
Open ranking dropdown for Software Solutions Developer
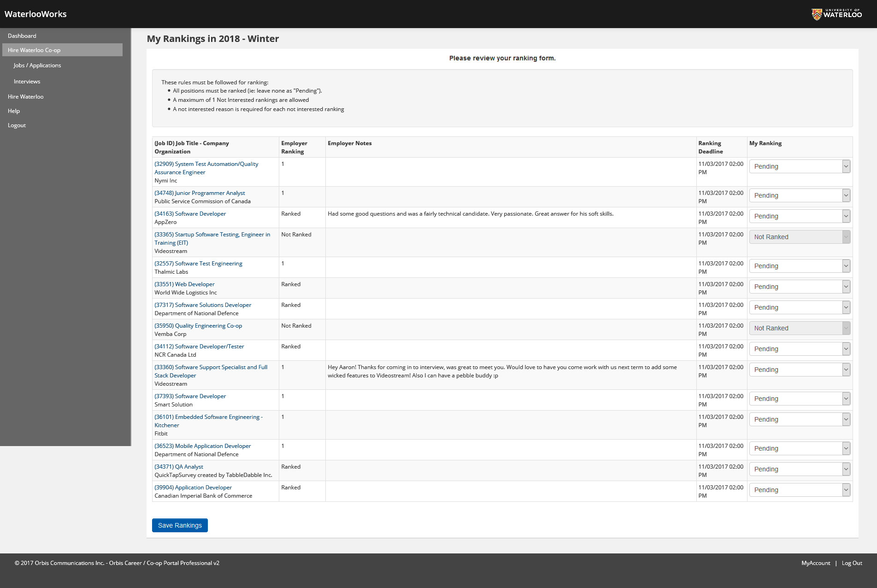tap(800, 307)
